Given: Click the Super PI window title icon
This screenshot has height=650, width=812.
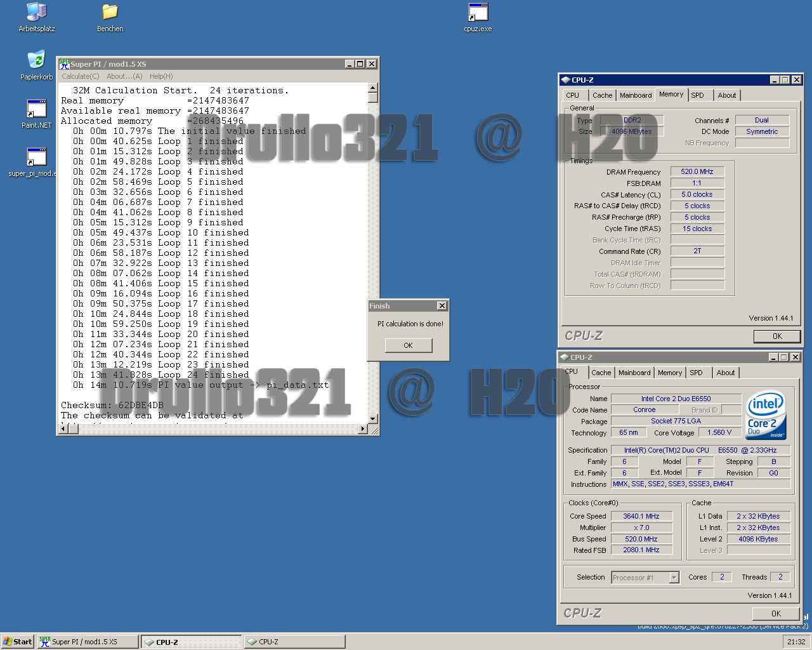Looking at the screenshot, I should 64,64.
